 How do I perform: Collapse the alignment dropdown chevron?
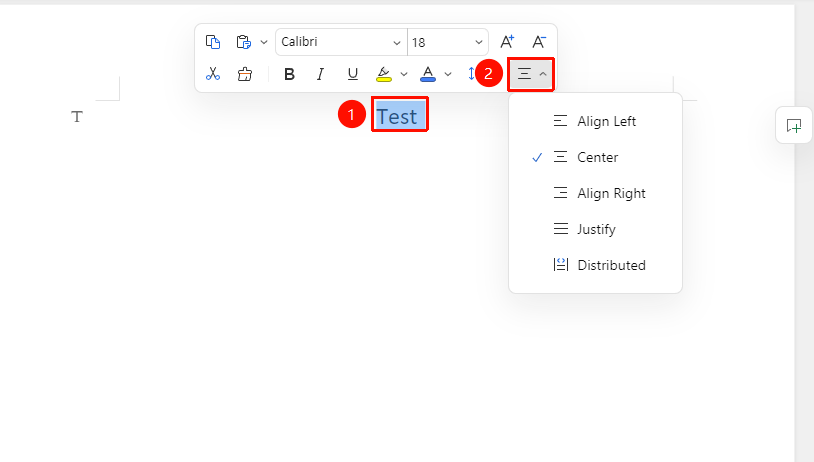tap(543, 74)
